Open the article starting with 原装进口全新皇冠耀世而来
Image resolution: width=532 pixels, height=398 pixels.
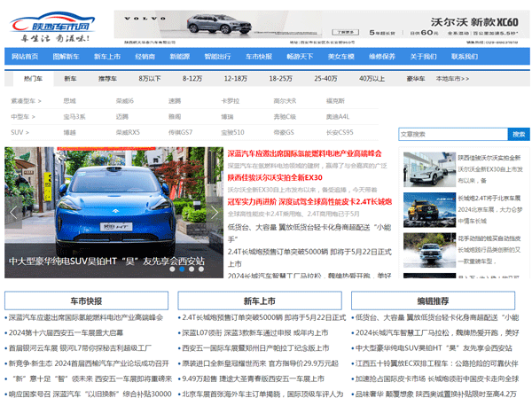[x=260, y=363]
